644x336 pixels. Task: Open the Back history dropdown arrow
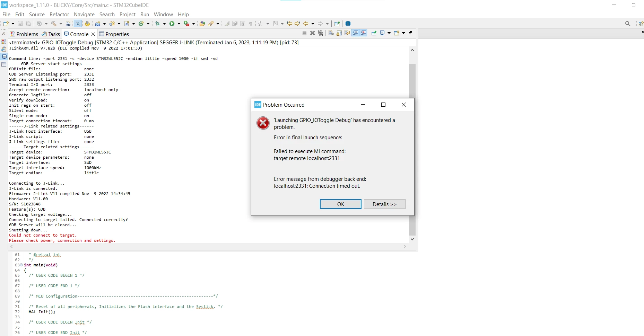pos(313,24)
